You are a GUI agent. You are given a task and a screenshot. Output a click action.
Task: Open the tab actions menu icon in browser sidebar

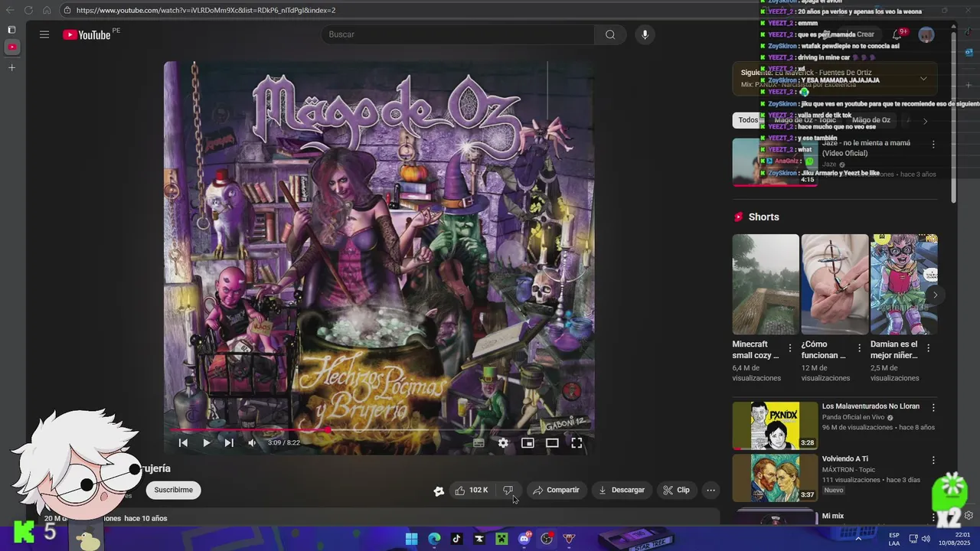click(x=11, y=30)
